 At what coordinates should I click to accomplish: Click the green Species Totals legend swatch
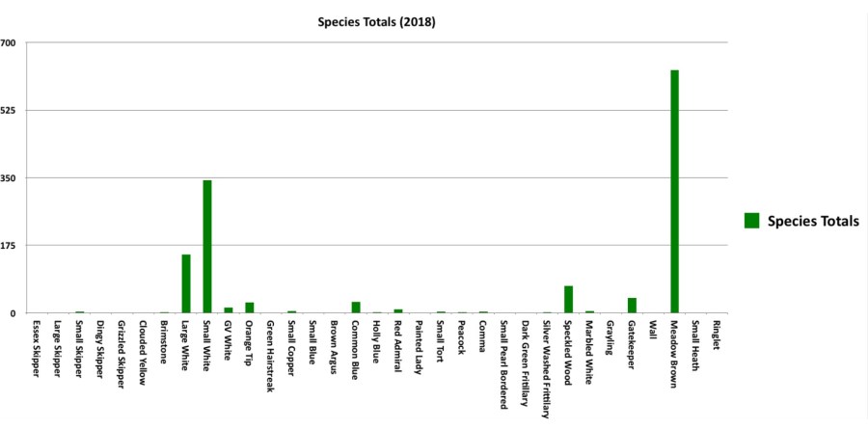point(752,221)
